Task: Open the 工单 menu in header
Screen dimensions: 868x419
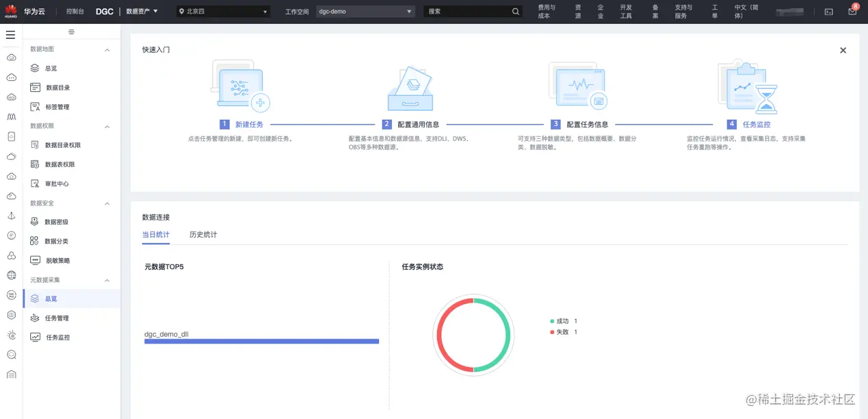Action: 715,12
